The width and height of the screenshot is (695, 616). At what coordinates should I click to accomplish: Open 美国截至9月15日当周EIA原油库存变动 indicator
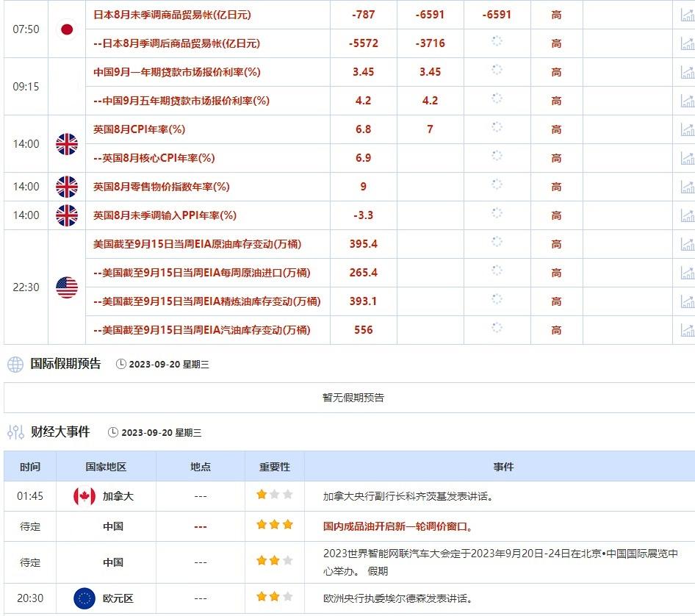click(x=197, y=244)
